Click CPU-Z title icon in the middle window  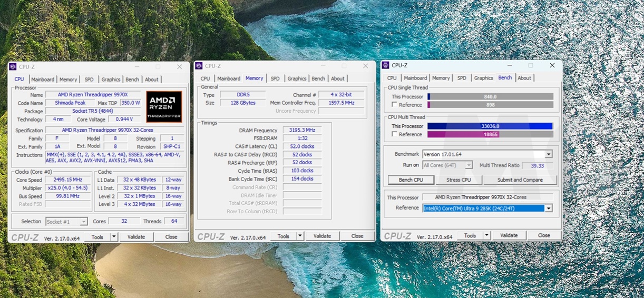[199, 66]
